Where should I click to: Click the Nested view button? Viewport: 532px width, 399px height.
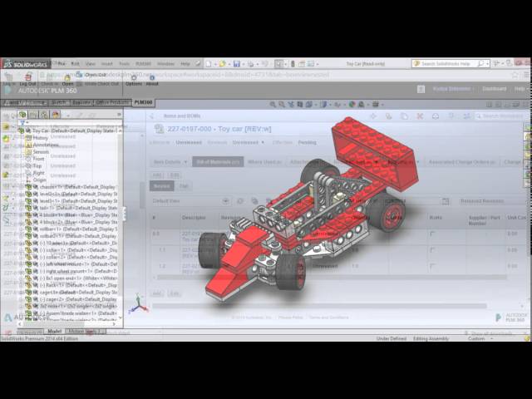point(162,186)
